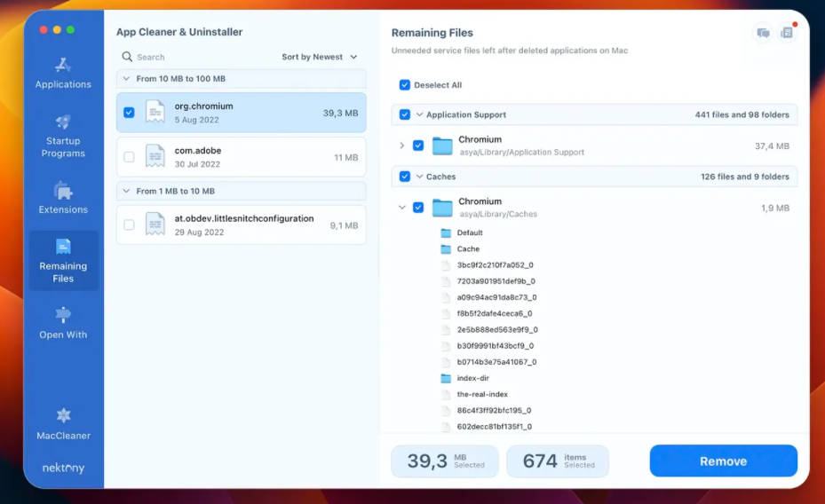This screenshot has width=825, height=504.
Task: Select the at.obdev.littlesnitchconfiguration entry name
Action: (x=244, y=218)
